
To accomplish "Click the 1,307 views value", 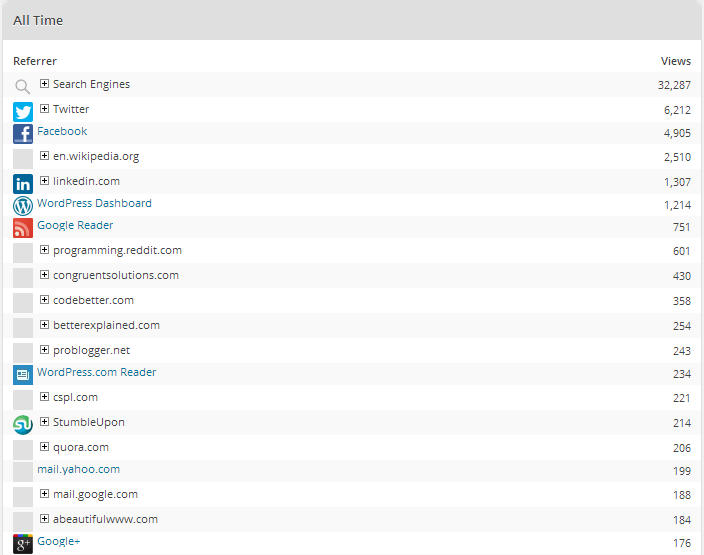I will (677, 182).
